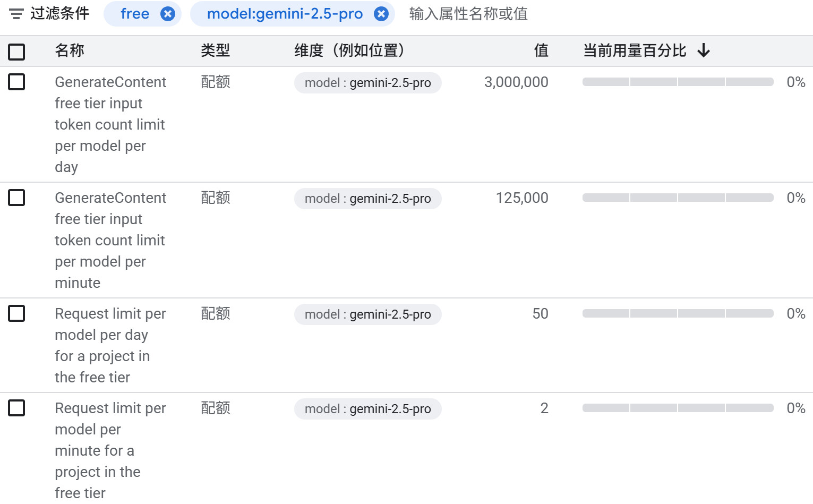
Task: Toggle the select-all checkbox in header
Action: [x=16, y=52]
